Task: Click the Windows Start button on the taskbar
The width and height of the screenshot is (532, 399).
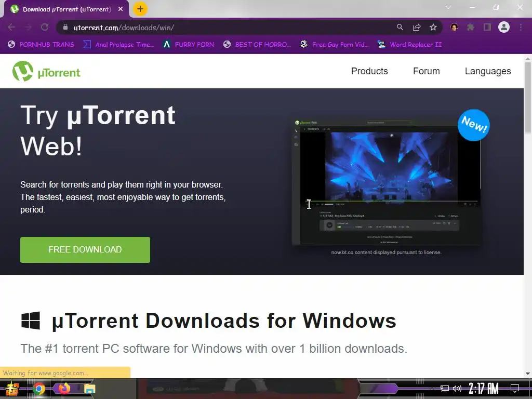Action: coord(11,389)
